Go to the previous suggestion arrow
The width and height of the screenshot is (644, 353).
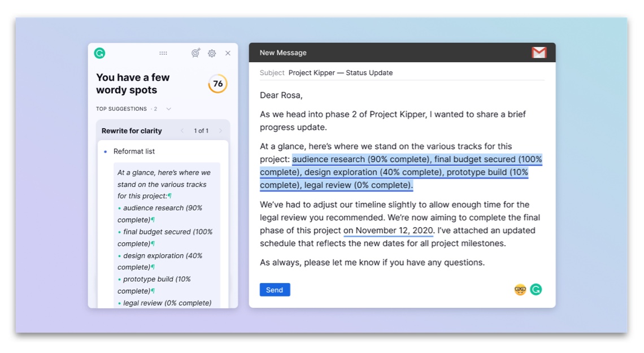point(182,131)
